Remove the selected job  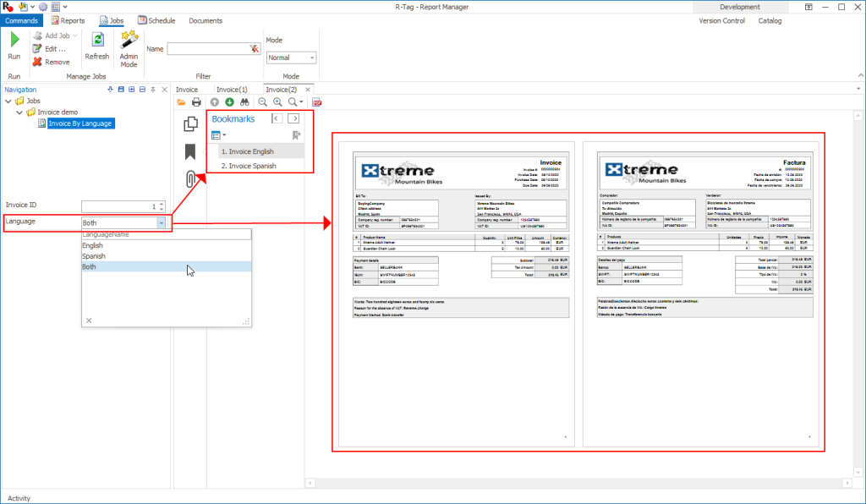tap(51, 62)
